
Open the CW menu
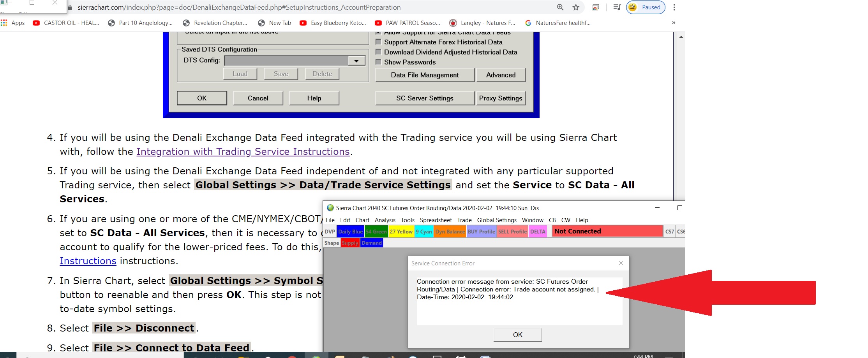(566, 220)
